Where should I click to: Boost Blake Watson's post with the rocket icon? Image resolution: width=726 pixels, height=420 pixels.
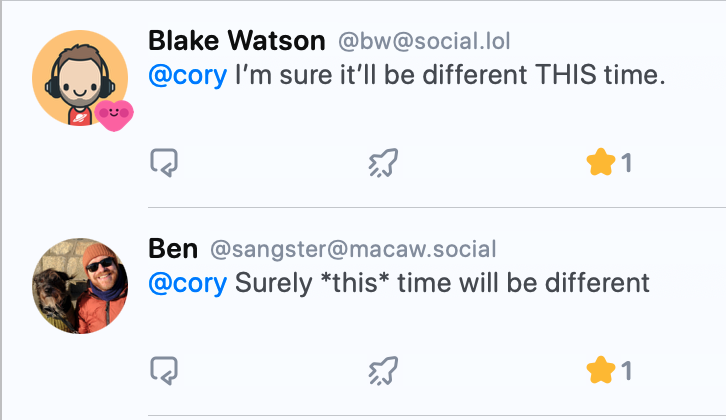tap(383, 163)
